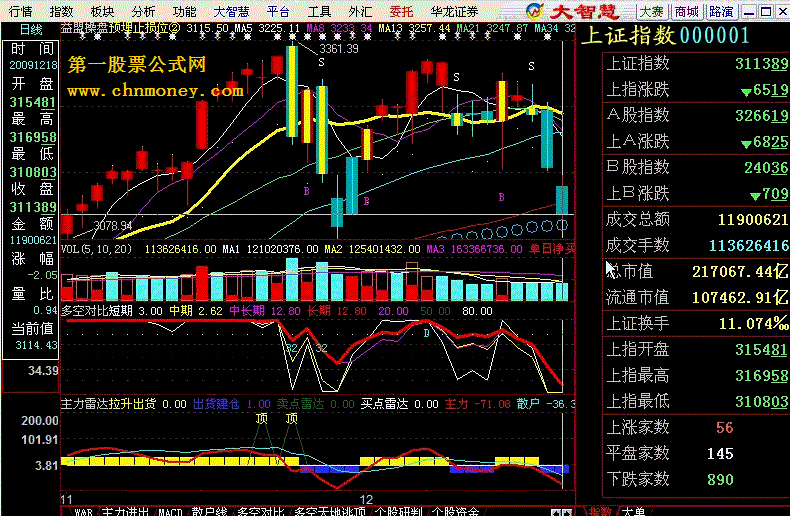Image resolution: width=790 pixels, height=516 pixels.
Task: Click the 流通市值 row
Action: click(x=696, y=298)
